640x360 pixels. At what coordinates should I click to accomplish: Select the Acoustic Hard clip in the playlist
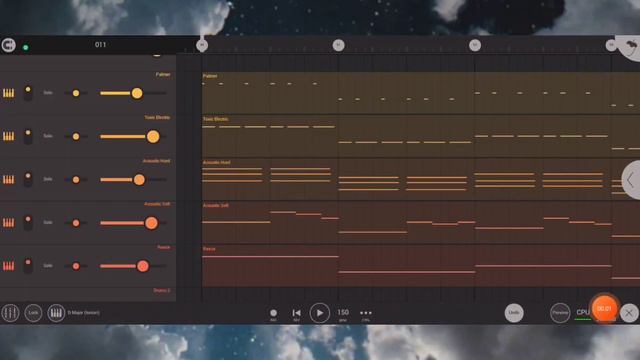click(421, 180)
